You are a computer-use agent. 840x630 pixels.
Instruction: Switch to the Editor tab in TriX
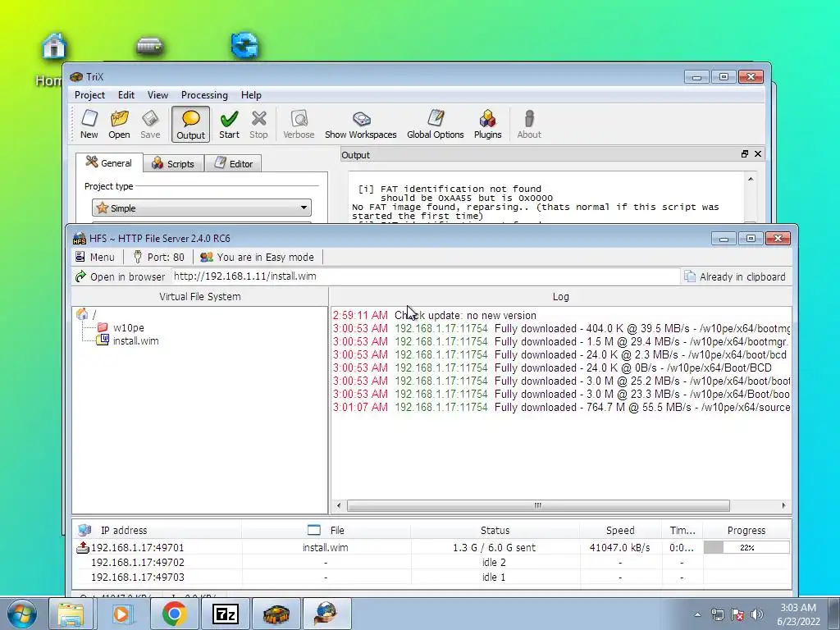(233, 163)
